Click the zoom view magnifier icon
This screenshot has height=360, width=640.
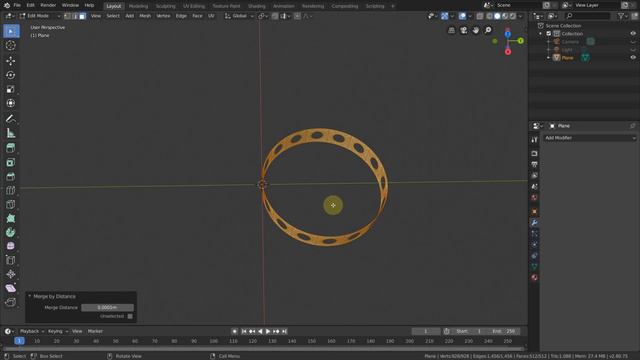tap(488, 30)
